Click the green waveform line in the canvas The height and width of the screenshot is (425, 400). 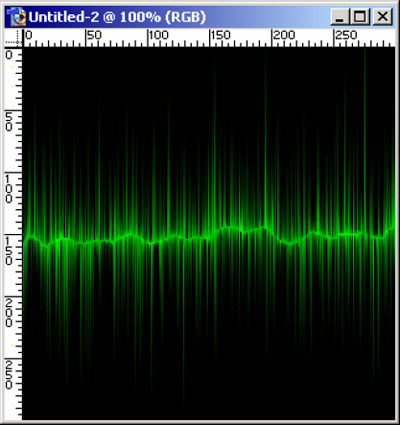pyautogui.click(x=209, y=235)
